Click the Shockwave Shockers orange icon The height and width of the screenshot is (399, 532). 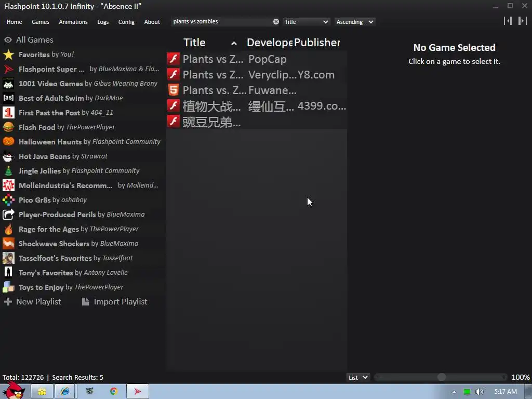(8, 244)
